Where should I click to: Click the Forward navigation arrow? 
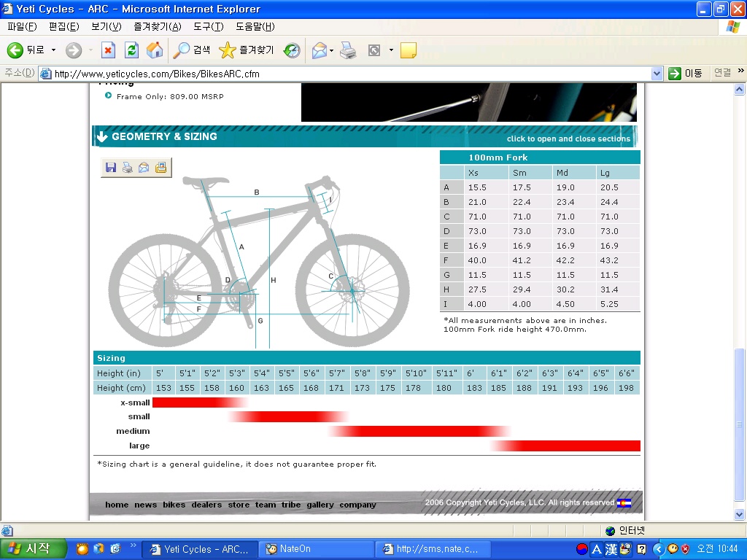74,50
